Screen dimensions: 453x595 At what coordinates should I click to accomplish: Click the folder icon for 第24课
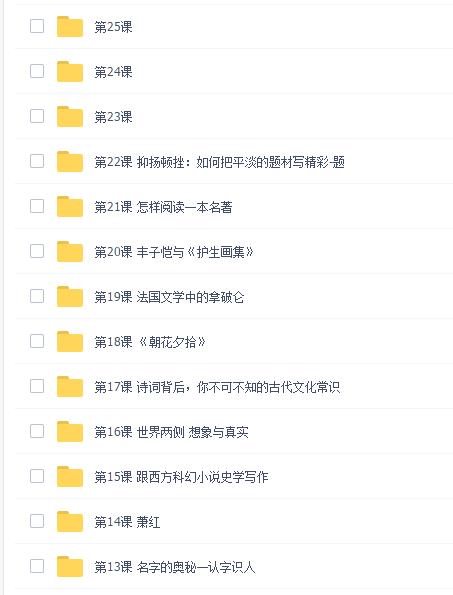click(70, 71)
